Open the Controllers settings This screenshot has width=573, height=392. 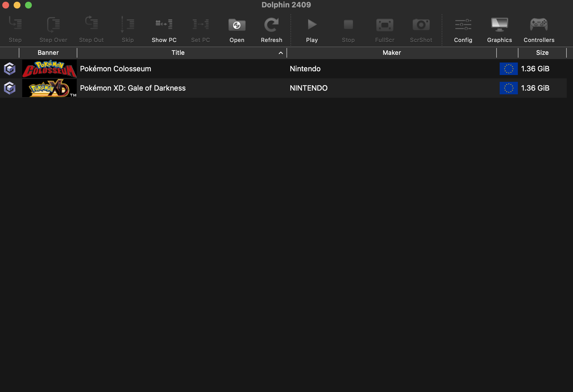[x=539, y=24]
